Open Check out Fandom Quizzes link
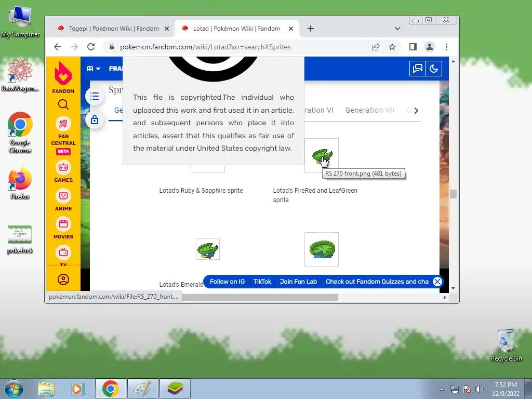This screenshot has height=399, width=532. 377,282
